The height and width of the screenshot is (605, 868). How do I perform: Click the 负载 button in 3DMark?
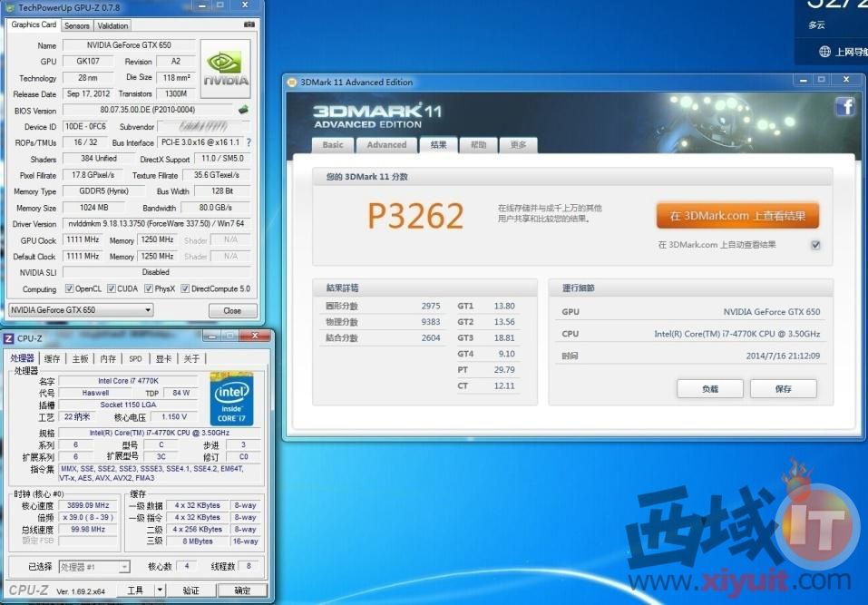[x=709, y=388]
